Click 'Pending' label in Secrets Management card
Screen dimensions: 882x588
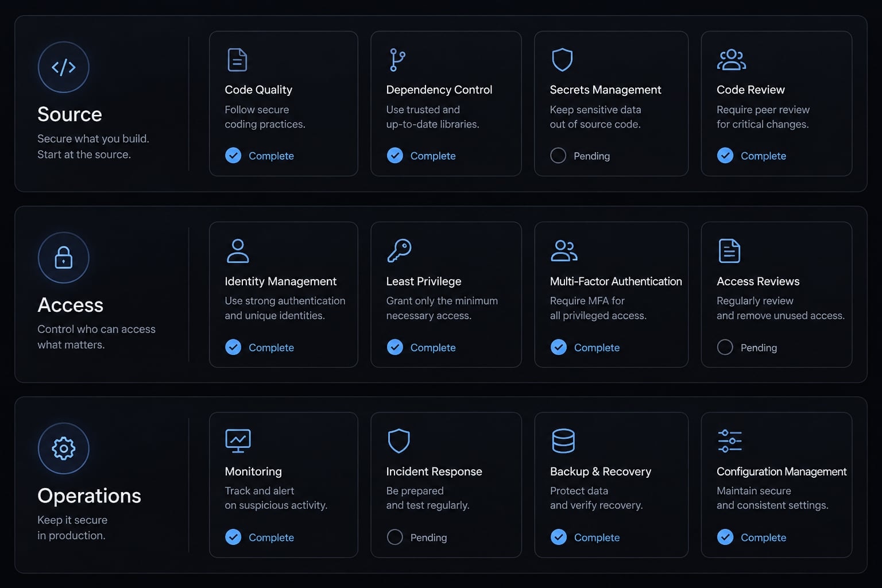(591, 156)
